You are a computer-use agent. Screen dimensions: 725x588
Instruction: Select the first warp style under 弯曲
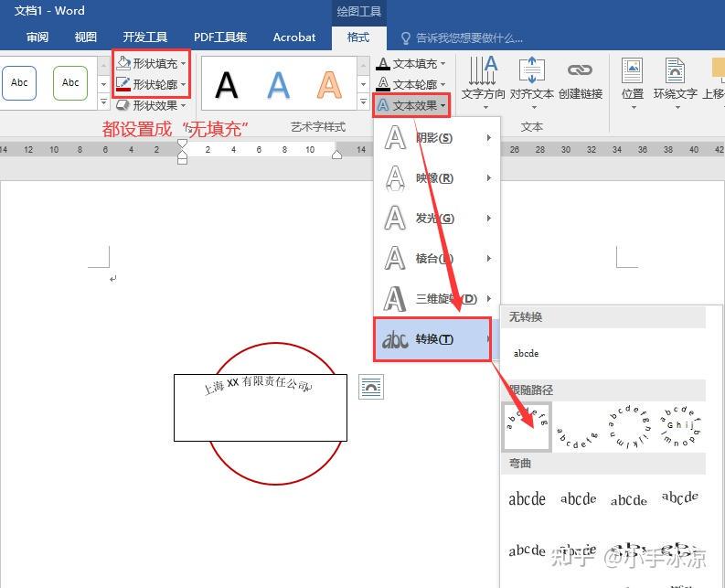click(x=527, y=499)
